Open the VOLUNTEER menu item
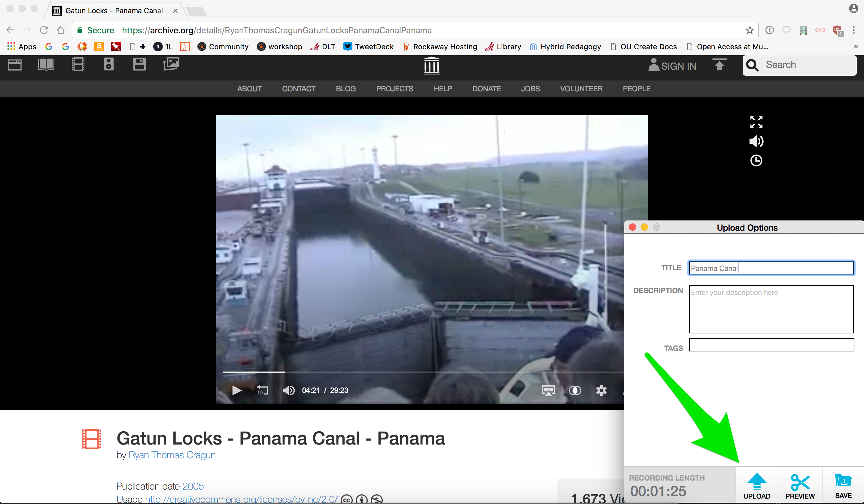This screenshot has height=504, width=864. point(581,89)
